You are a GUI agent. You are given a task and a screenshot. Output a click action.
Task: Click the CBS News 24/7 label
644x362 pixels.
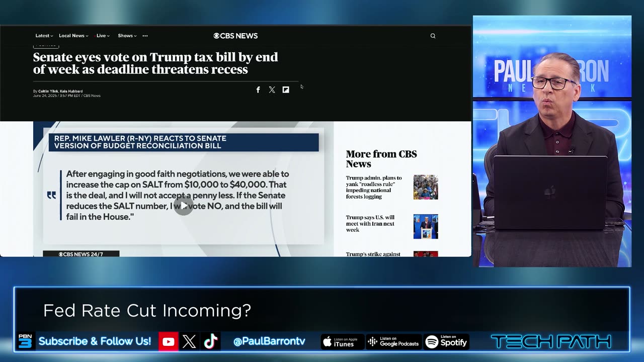coord(81,254)
